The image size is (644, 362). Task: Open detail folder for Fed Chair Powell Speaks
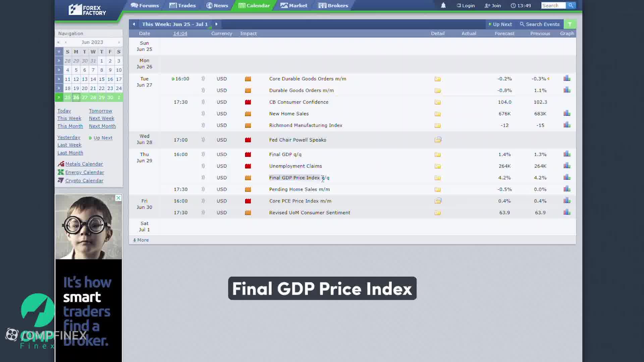click(x=438, y=140)
